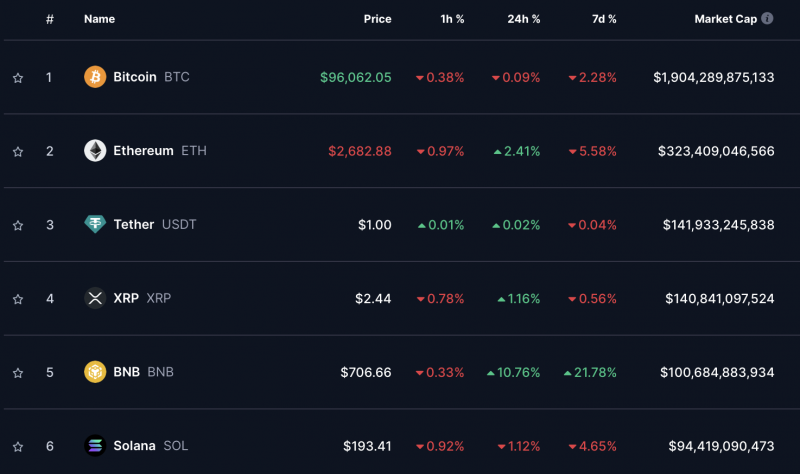Open the Market Cap info icon
Image resolution: width=800 pixels, height=474 pixels.
767,18
